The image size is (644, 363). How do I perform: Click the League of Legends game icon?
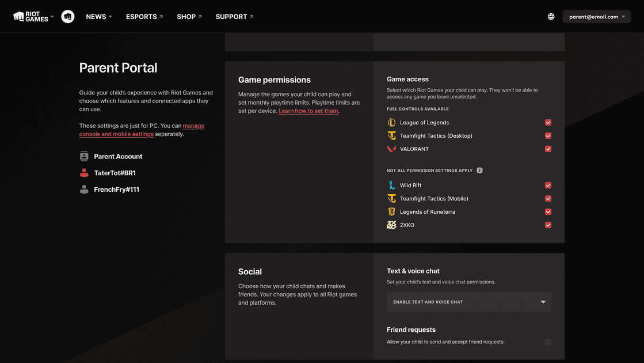click(x=391, y=123)
